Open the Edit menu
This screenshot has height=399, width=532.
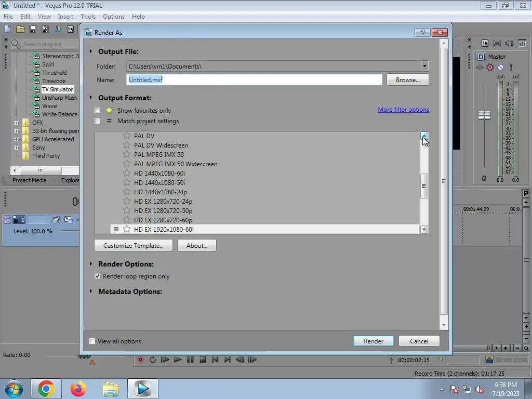25,16
